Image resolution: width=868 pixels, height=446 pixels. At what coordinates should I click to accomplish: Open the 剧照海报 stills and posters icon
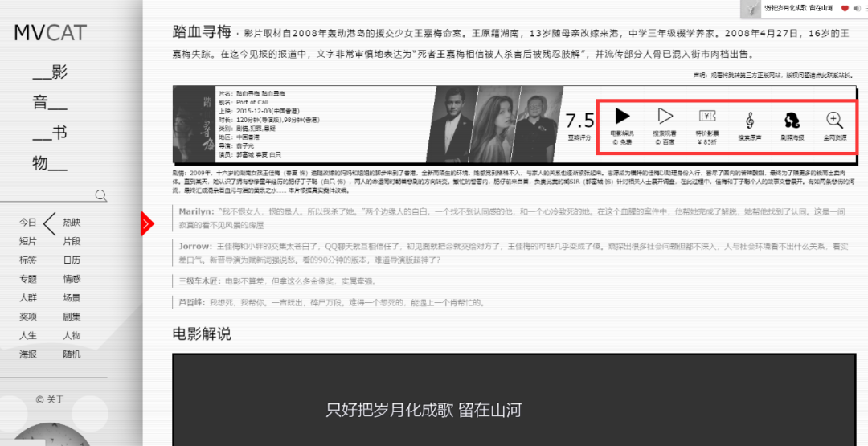point(792,120)
